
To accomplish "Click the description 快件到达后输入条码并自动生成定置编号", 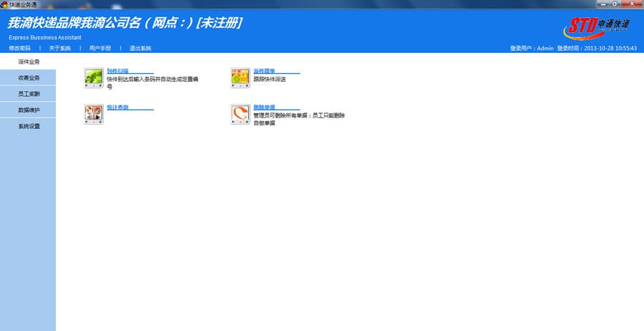I will point(153,82).
